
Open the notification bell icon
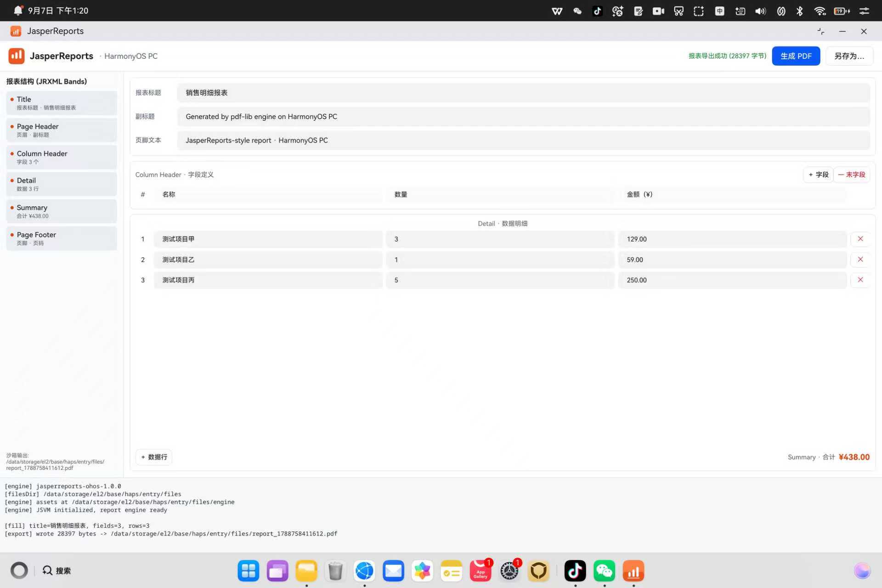(x=17, y=11)
